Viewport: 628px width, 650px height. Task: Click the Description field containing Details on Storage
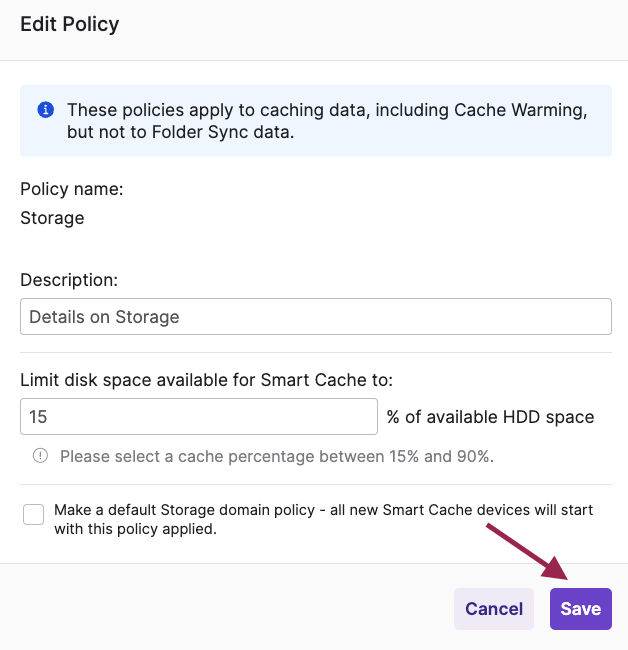[x=315, y=317]
